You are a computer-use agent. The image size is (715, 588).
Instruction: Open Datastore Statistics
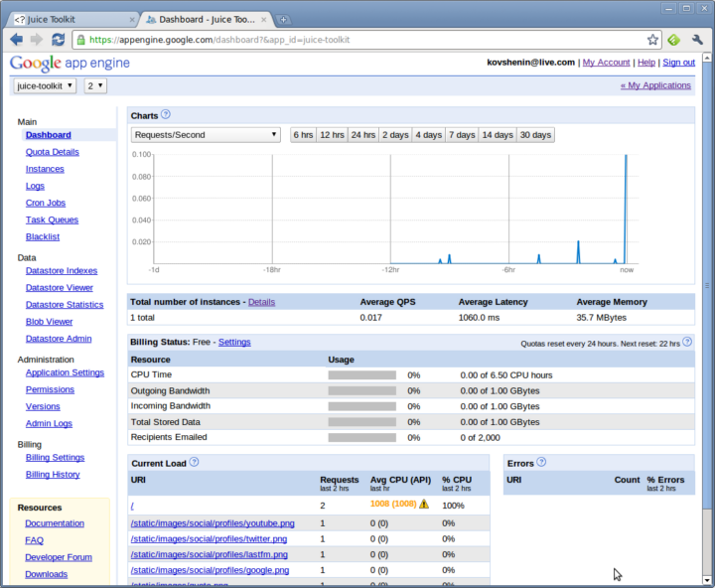coord(65,305)
